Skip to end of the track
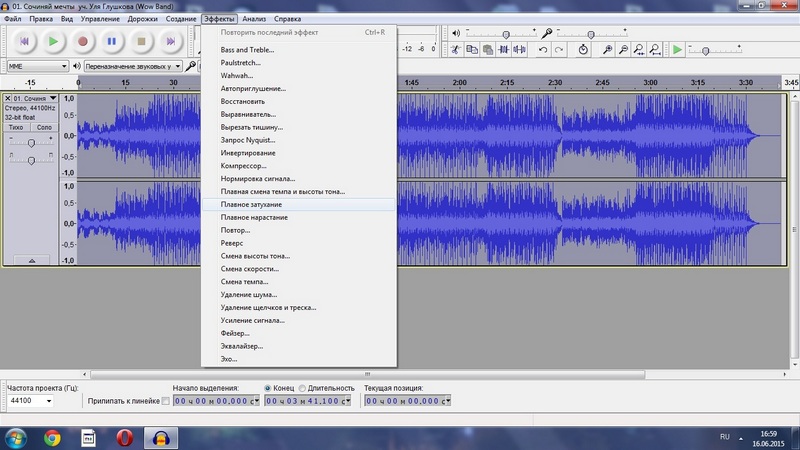The width and height of the screenshot is (800, 450). coord(170,41)
